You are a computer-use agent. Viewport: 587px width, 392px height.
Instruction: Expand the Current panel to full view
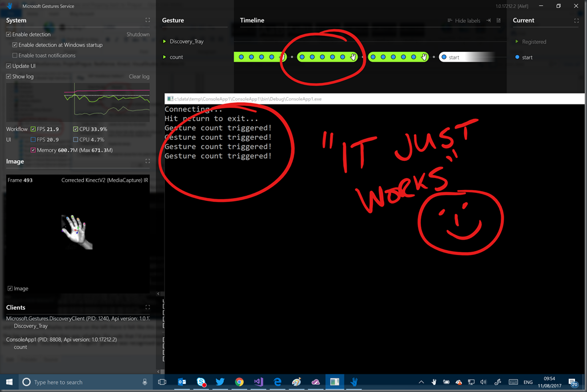[576, 21]
